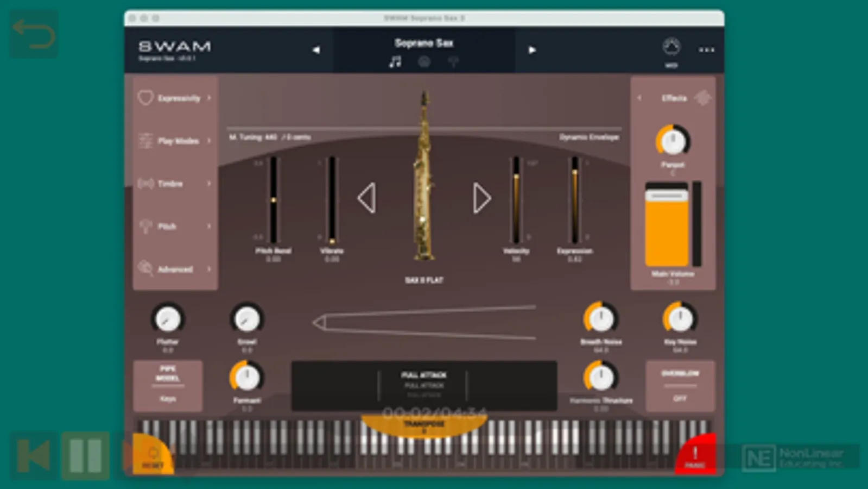Click the Harmonic Structure knob

tap(601, 377)
